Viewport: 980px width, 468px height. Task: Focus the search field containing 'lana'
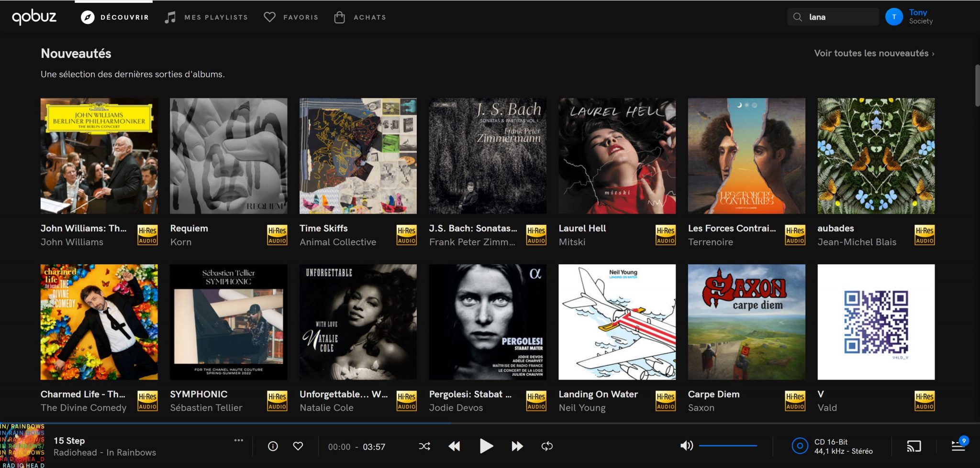(833, 17)
